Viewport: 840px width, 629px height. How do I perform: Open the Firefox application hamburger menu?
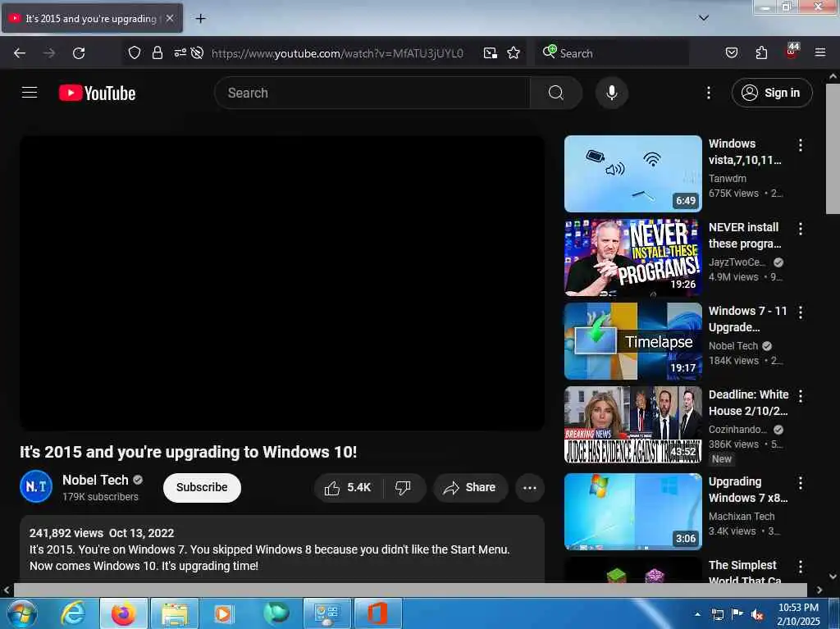[x=819, y=52]
